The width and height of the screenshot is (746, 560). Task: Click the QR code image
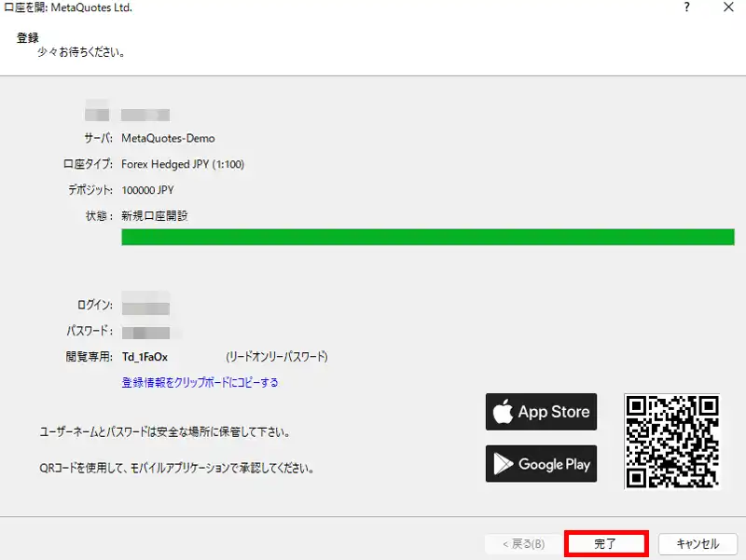pyautogui.click(x=671, y=442)
